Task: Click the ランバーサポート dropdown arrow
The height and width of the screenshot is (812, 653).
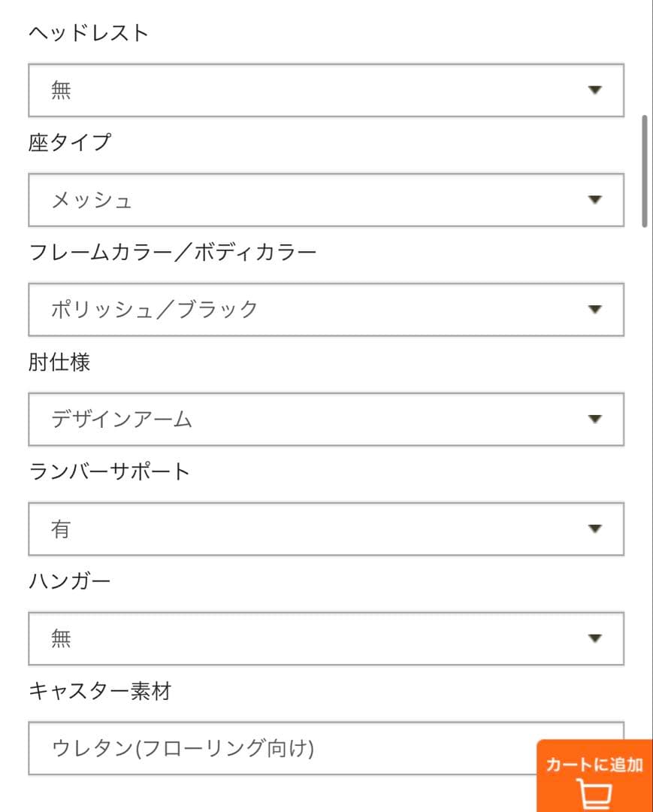Action: [595, 529]
